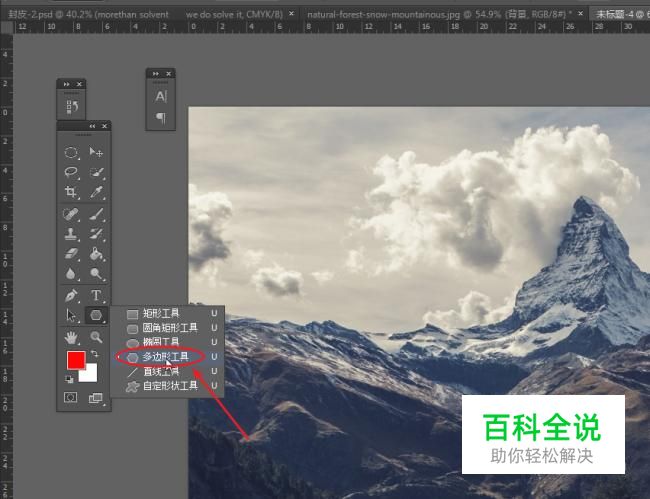The image size is (650, 499).
Task: Select the Move tool
Action: click(96, 152)
